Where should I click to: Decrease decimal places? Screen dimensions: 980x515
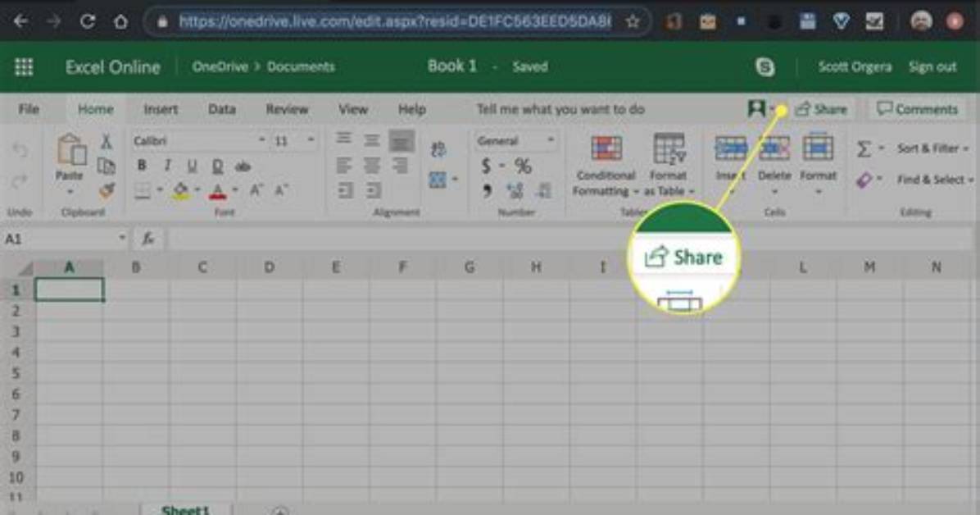(544, 191)
